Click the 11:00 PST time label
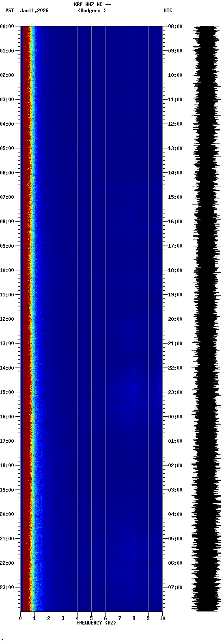 click(7, 295)
